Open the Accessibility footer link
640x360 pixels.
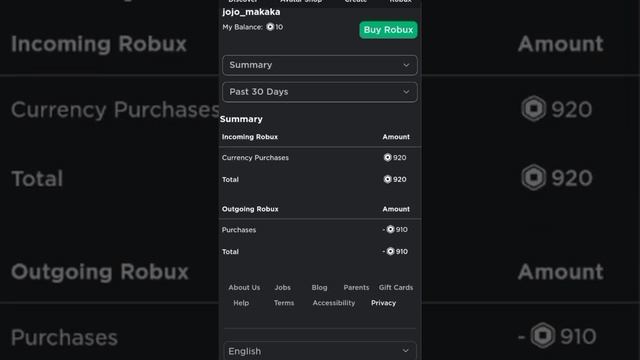coord(333,303)
